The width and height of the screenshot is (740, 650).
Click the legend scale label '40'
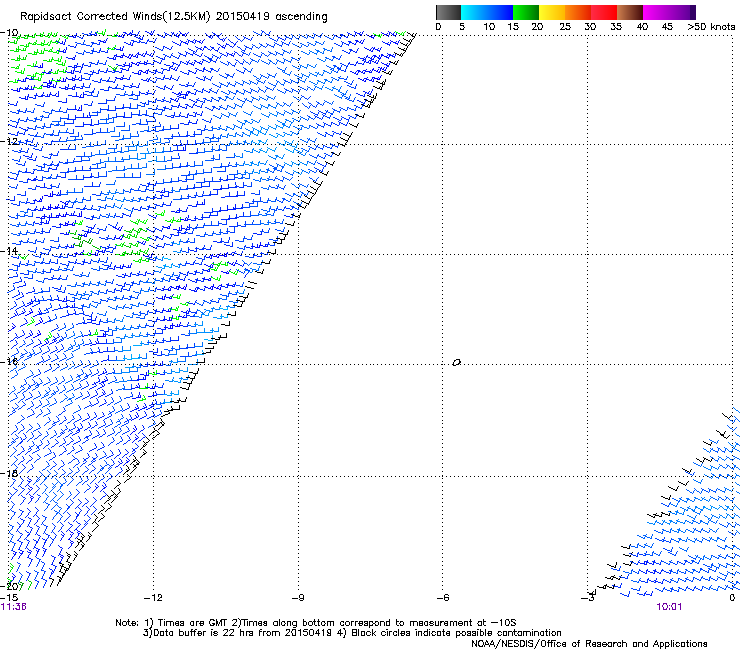tap(642, 27)
